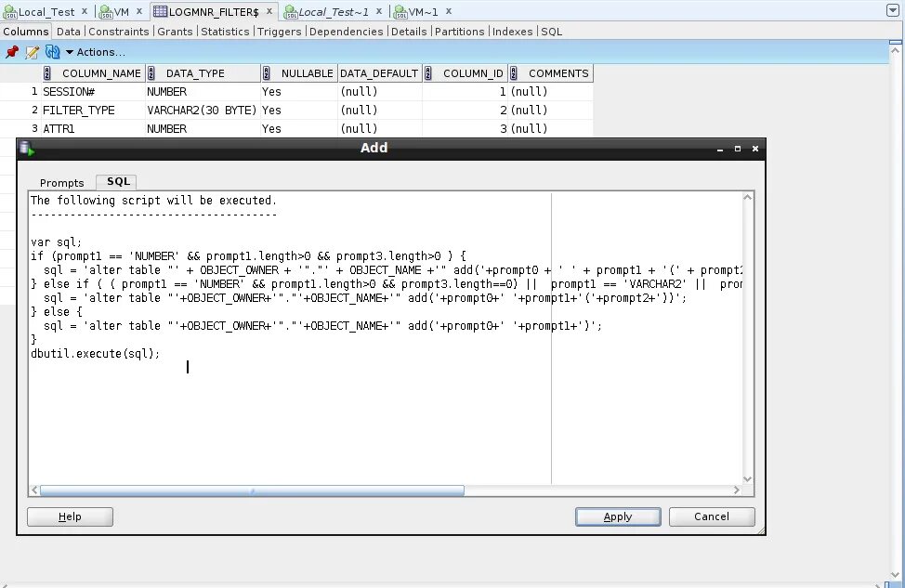905x588 pixels.
Task: Click the Add dialog title bar icon
Action: [x=27, y=149]
